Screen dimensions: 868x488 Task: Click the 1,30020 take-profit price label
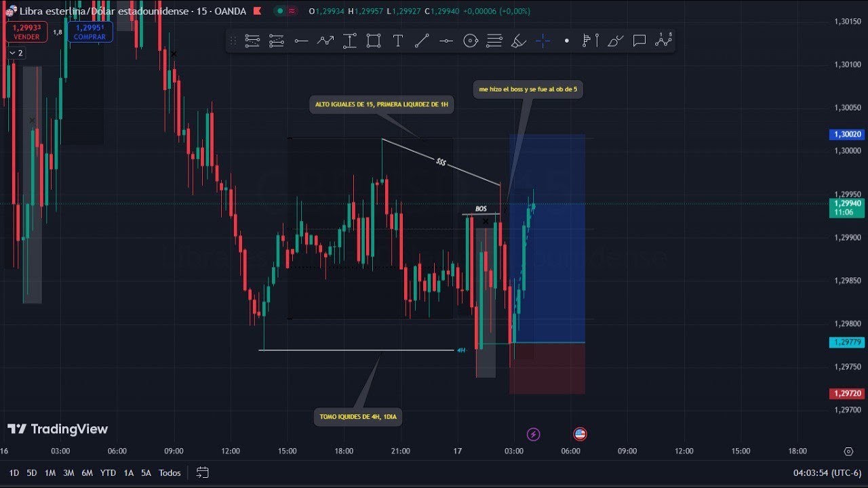pos(847,134)
